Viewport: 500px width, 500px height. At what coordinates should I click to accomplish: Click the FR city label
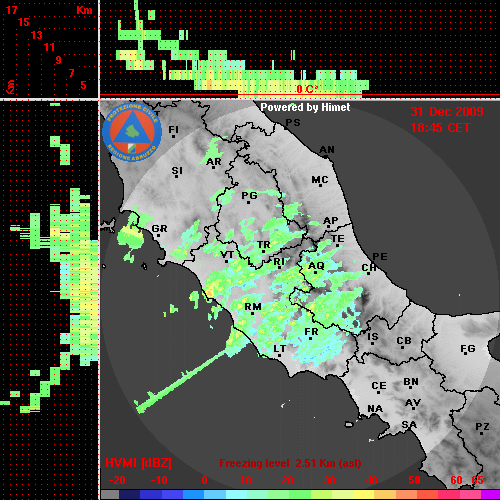tap(311, 332)
